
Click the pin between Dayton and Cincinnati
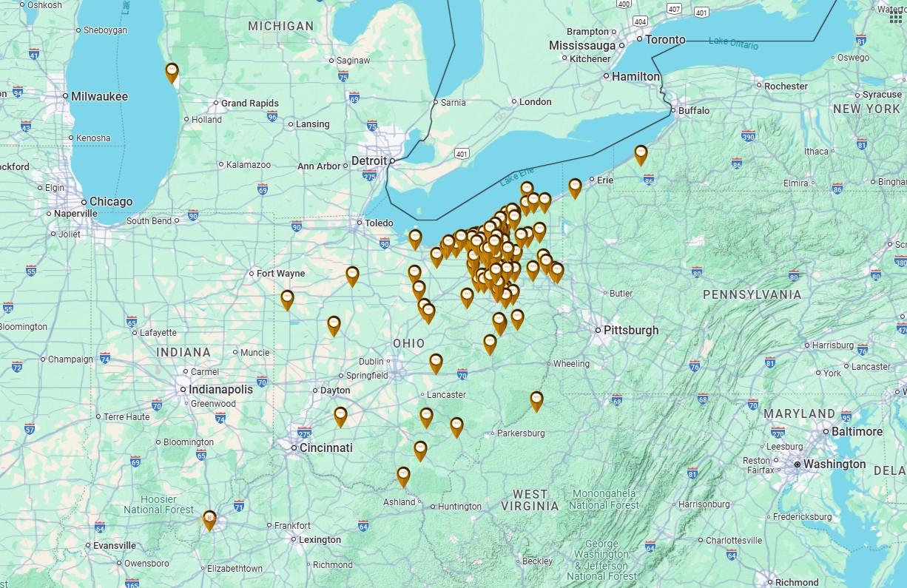click(x=340, y=416)
